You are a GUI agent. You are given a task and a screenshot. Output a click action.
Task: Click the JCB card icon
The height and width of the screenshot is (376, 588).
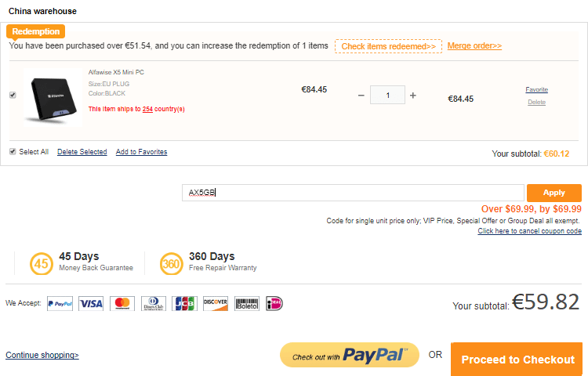click(184, 304)
